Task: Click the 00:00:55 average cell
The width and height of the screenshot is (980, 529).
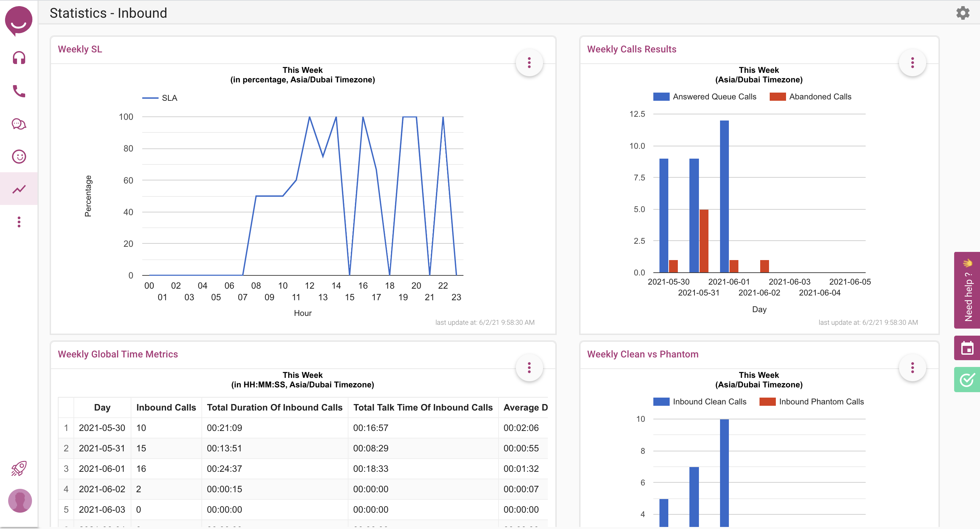Action: click(523, 448)
